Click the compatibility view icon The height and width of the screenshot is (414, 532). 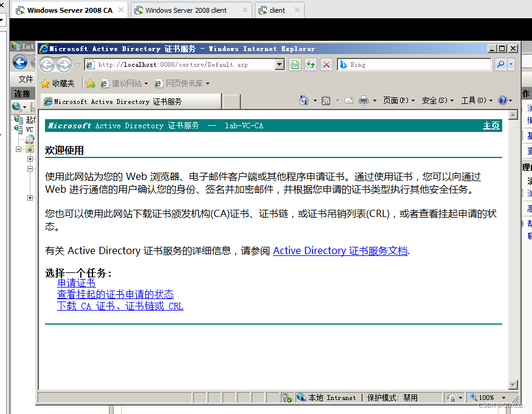tap(295, 64)
